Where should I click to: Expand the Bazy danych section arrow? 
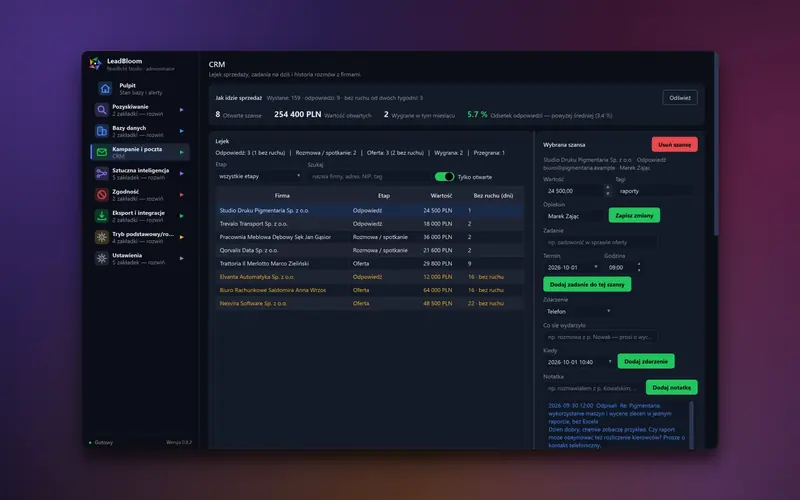182,131
